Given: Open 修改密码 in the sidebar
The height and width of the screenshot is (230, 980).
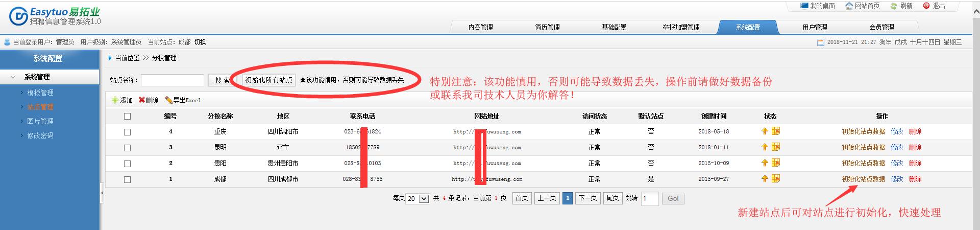Looking at the screenshot, I should pyautogui.click(x=40, y=135).
